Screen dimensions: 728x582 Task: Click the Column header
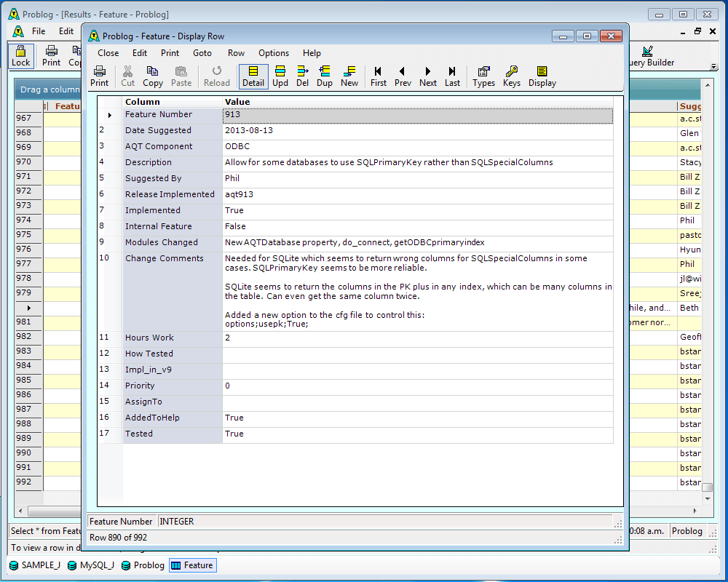[173, 102]
